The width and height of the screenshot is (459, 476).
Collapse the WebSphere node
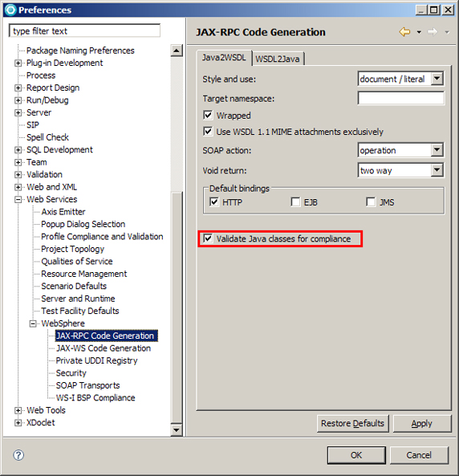[x=33, y=323]
